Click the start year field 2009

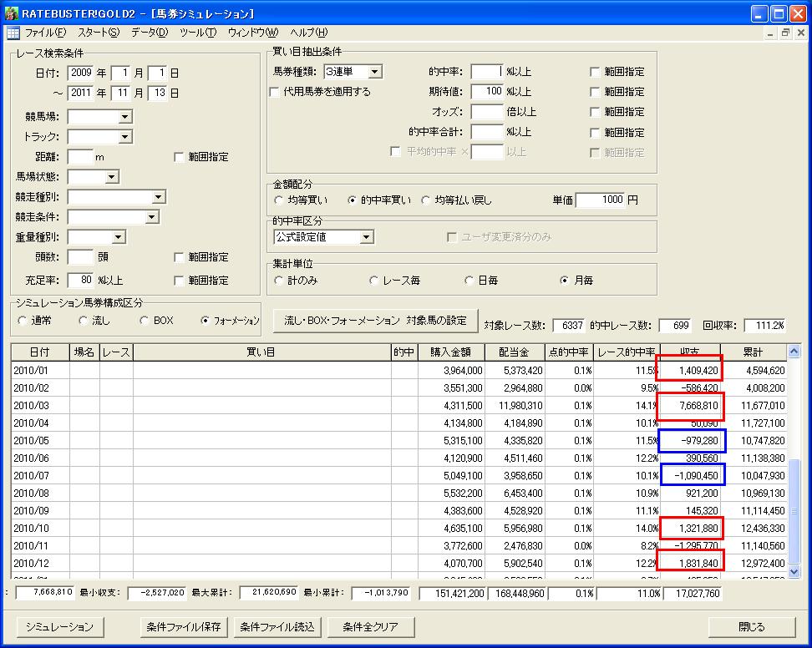click(x=80, y=73)
